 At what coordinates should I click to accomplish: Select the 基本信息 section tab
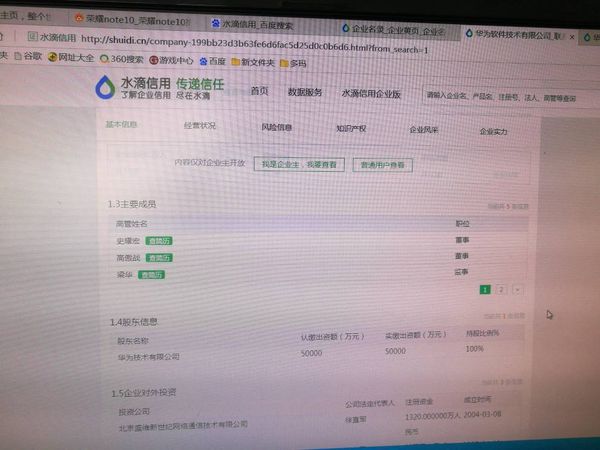point(121,124)
